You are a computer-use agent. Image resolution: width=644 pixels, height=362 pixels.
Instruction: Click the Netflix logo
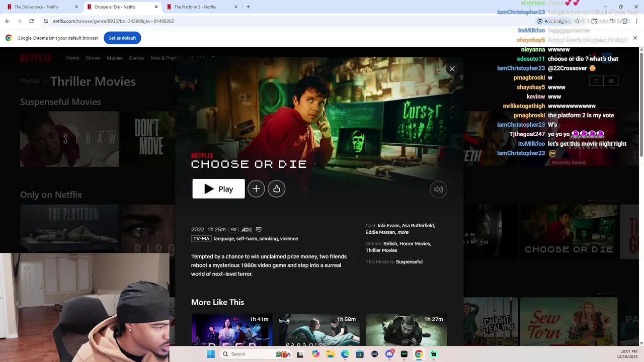coord(36,58)
